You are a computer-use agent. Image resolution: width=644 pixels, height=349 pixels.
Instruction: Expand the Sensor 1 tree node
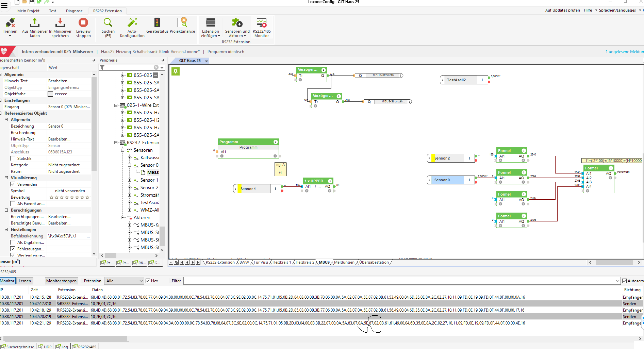click(130, 180)
